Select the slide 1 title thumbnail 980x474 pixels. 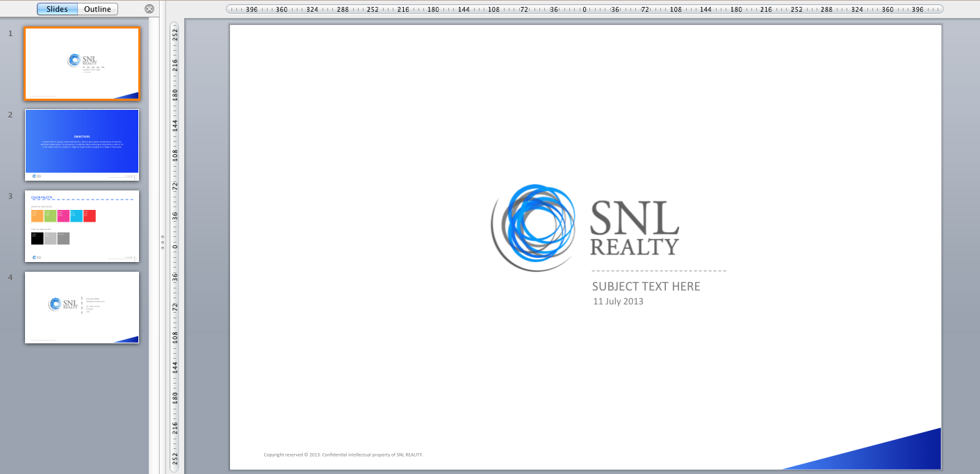[x=82, y=64]
